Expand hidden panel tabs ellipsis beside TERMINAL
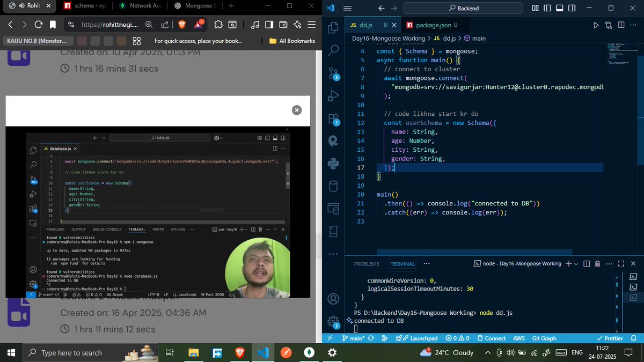The image size is (644, 362). tap(426, 263)
